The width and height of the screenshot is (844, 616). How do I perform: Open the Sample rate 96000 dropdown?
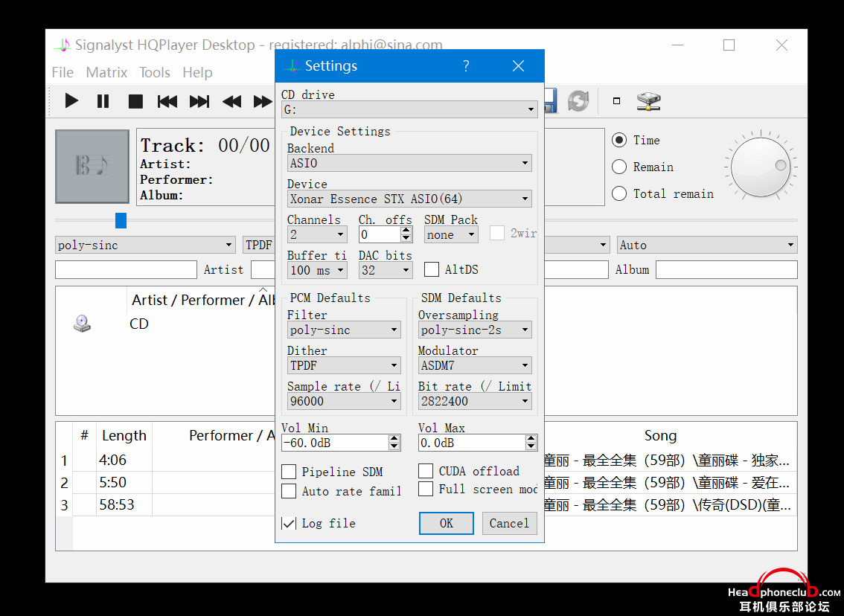pyautogui.click(x=344, y=401)
